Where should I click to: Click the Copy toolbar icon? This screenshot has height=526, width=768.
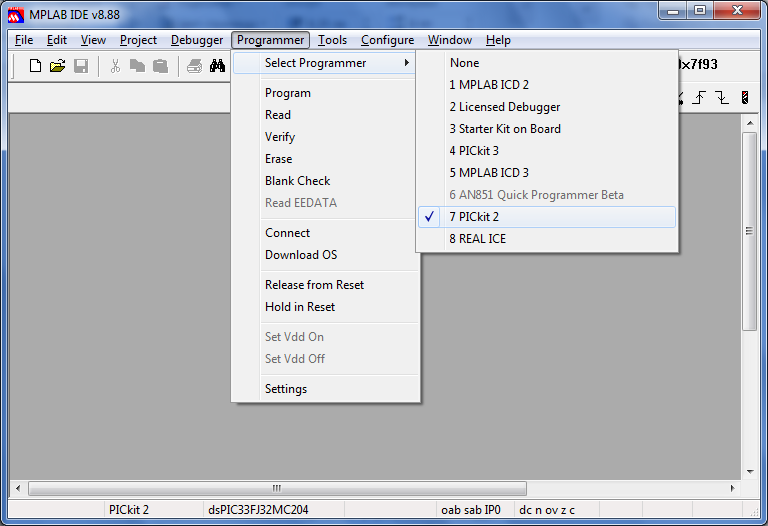pos(137,66)
